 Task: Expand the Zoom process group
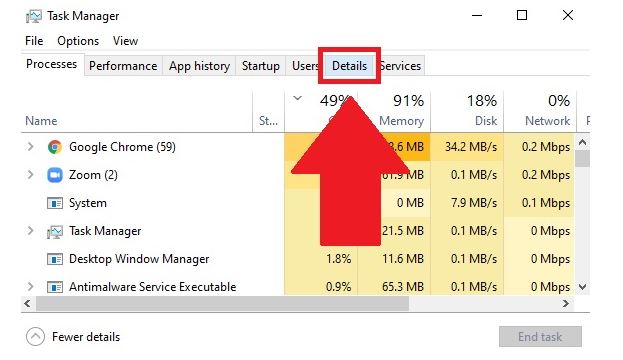point(30,174)
